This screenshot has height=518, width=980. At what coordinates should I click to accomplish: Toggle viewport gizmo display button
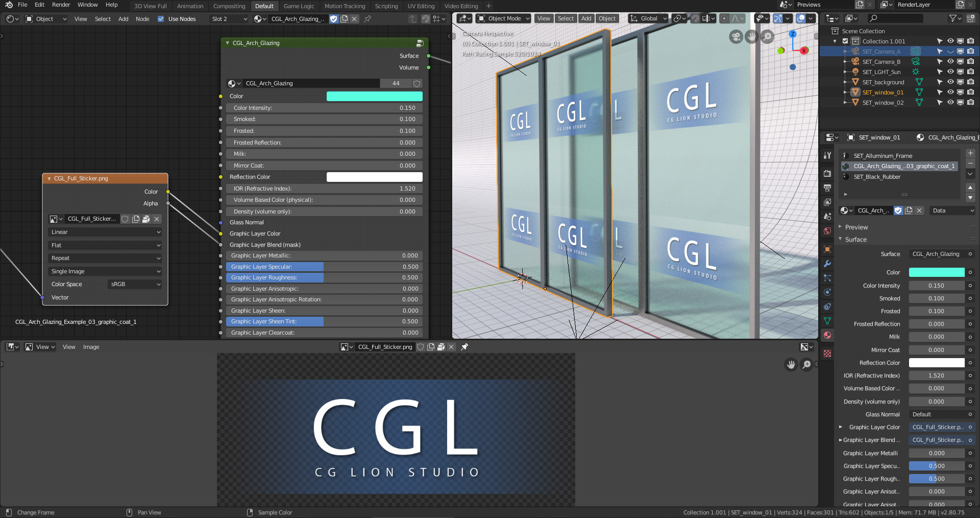(778, 18)
